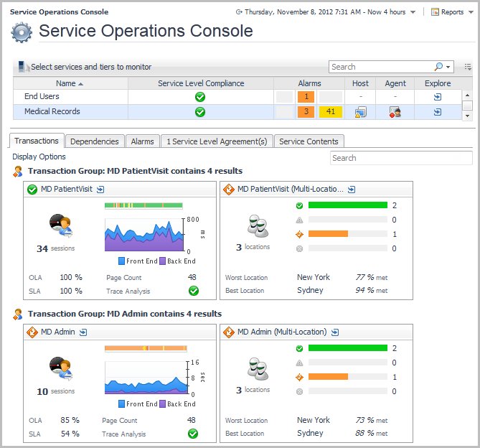Image resolution: width=480 pixels, height=448 pixels.
Task: Click the 34 sessions user icon
Action: point(60,225)
